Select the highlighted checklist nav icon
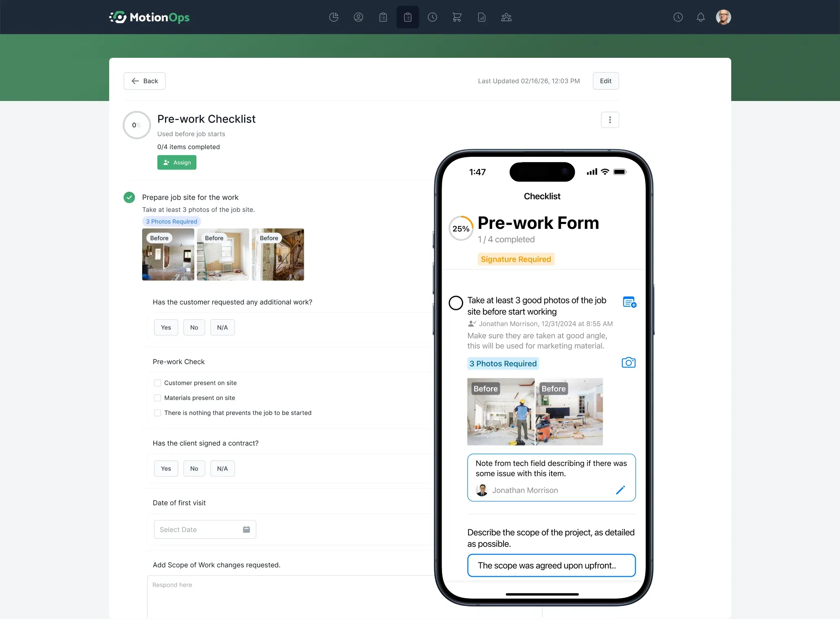 click(408, 17)
